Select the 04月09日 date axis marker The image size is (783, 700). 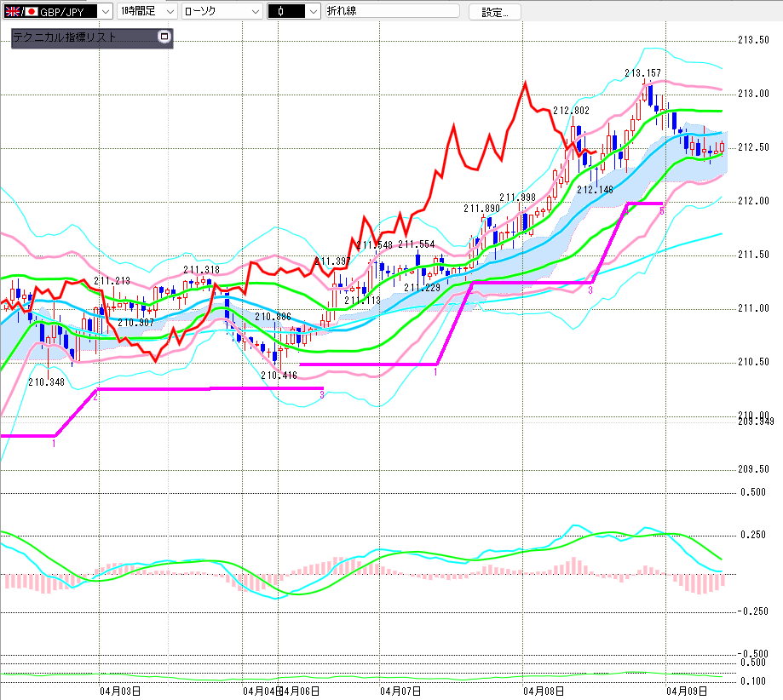tap(687, 691)
